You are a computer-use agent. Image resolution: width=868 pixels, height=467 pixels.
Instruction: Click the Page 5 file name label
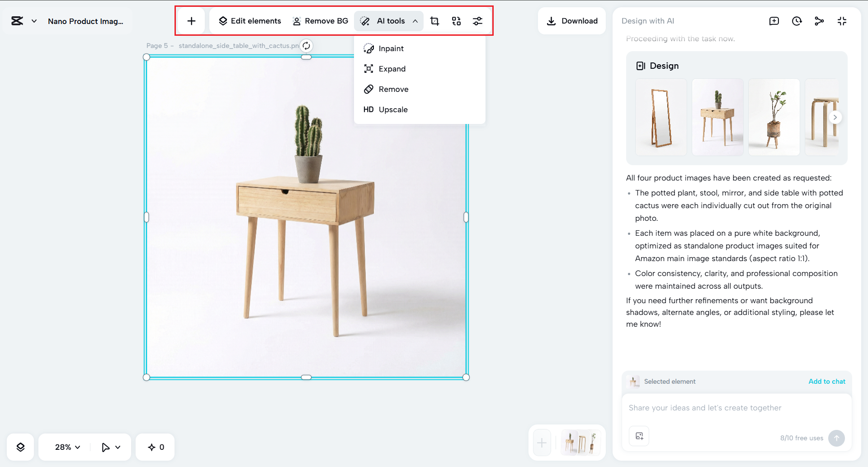(222, 46)
